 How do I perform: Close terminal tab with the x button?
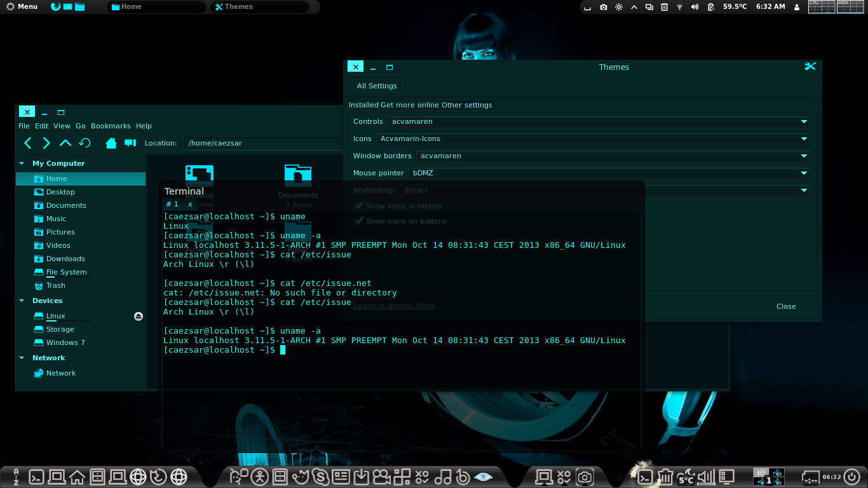click(x=190, y=204)
